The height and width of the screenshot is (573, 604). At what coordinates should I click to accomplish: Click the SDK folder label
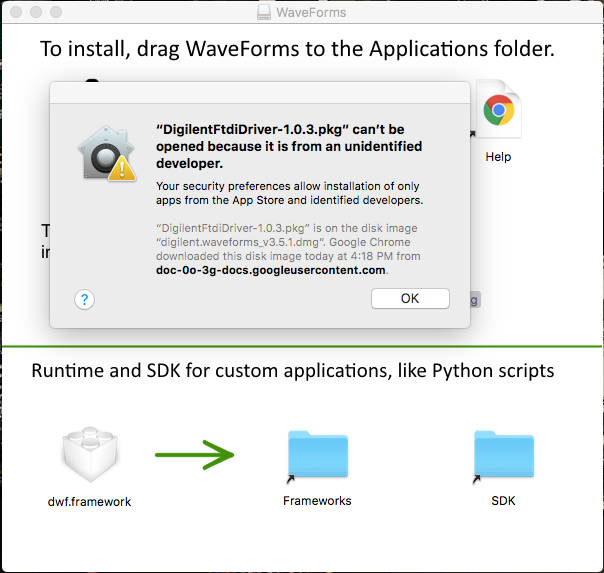[x=503, y=501]
